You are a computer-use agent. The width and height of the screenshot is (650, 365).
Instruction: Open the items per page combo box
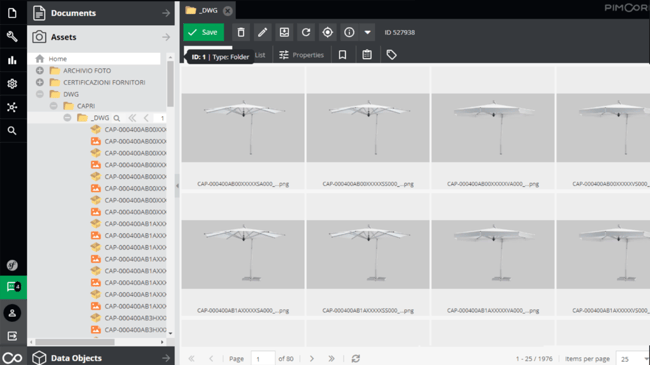pos(633,359)
